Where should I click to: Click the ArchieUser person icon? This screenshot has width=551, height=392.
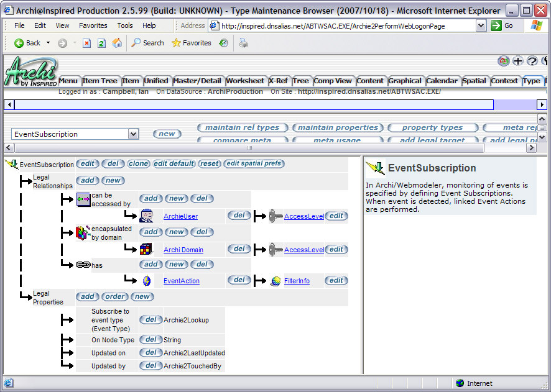(x=147, y=216)
